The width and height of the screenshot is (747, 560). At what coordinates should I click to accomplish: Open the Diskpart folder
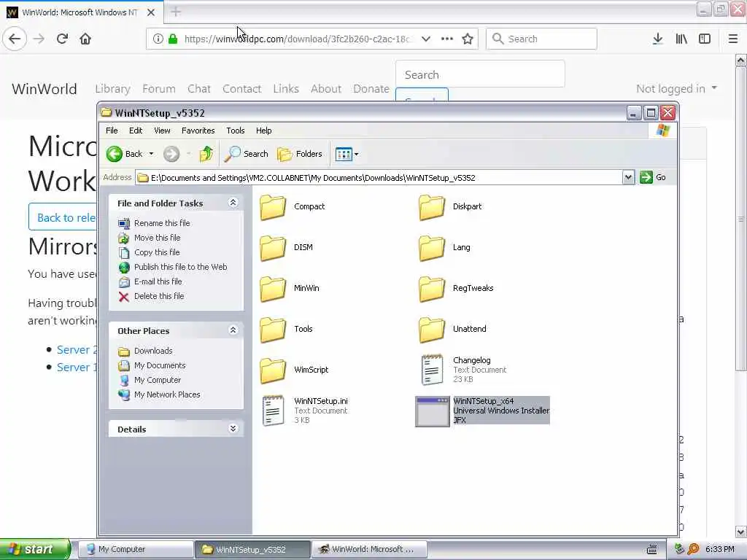450,207
